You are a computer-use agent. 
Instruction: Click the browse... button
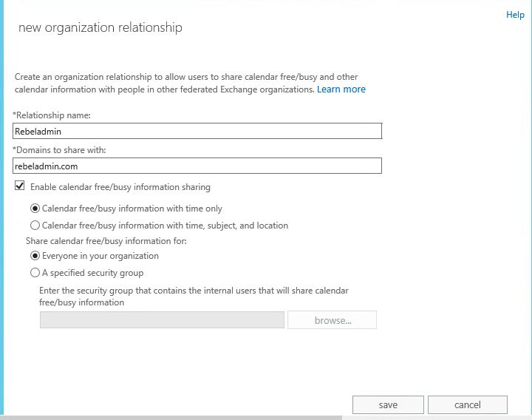tap(332, 320)
